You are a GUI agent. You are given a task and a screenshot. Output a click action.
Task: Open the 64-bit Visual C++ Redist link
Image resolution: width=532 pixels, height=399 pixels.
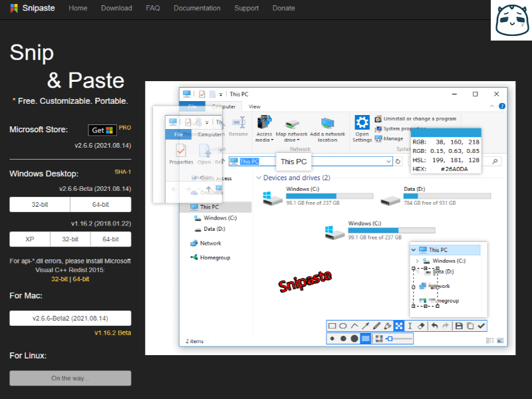[81, 279]
